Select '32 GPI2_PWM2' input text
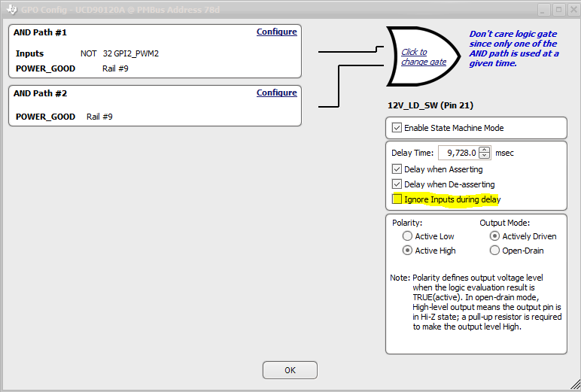Screen dimensions: 581x392 point(131,53)
